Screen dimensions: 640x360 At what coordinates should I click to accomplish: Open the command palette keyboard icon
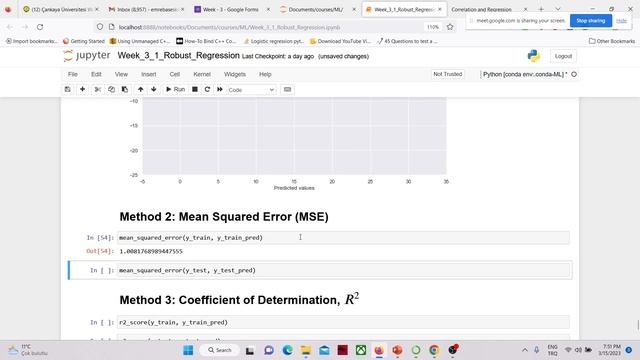[x=287, y=89]
